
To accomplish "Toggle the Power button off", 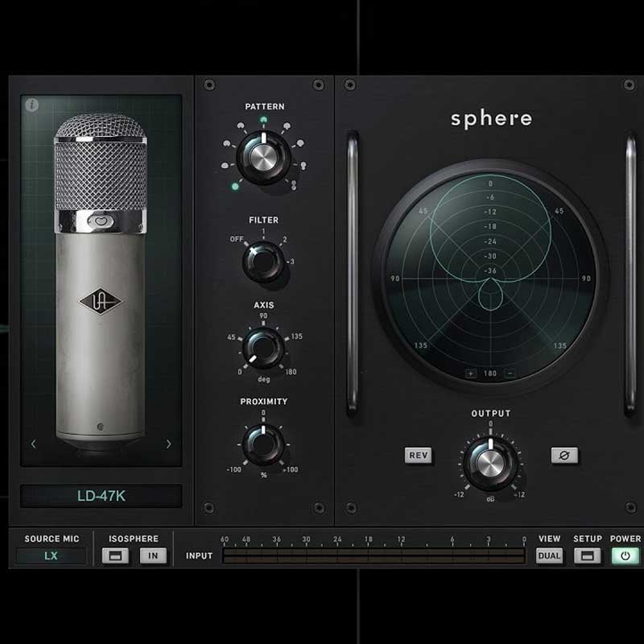I will pos(625,555).
